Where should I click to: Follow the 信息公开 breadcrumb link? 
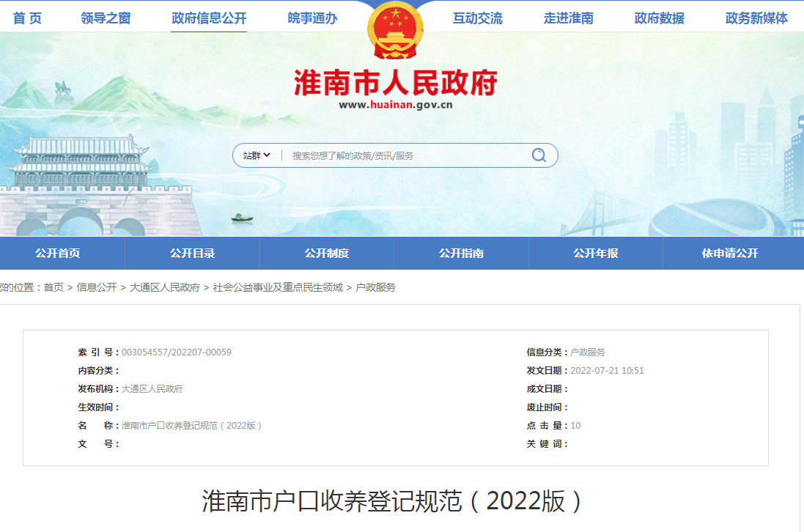tap(100, 287)
